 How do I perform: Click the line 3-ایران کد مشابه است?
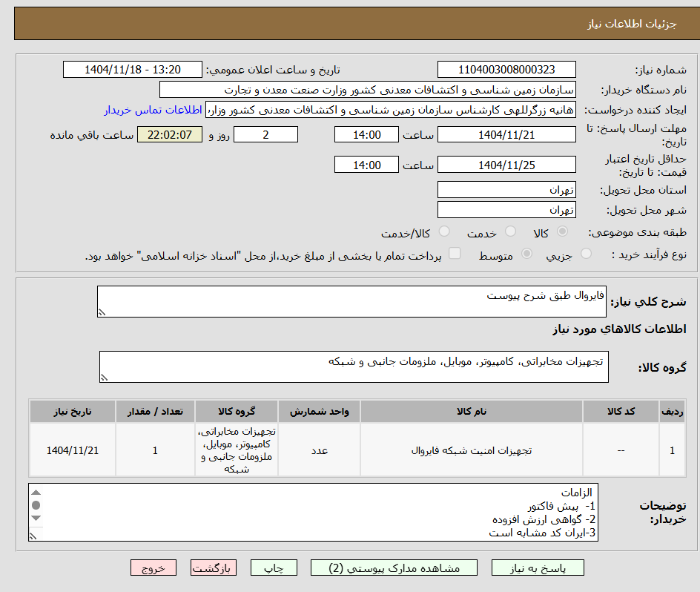click(x=542, y=533)
